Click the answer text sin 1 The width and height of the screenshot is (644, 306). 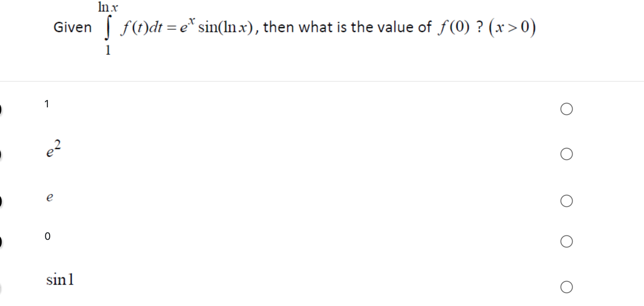pyautogui.click(x=60, y=280)
